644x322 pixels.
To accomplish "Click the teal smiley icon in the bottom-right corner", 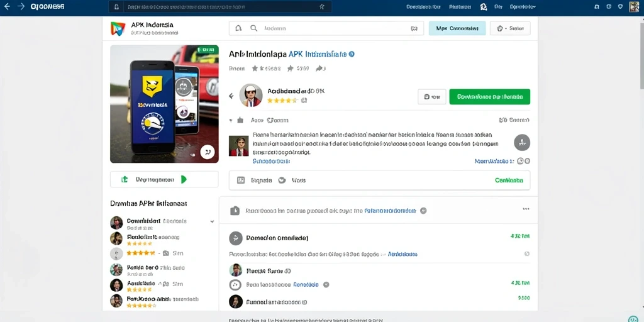I will 633,319.
